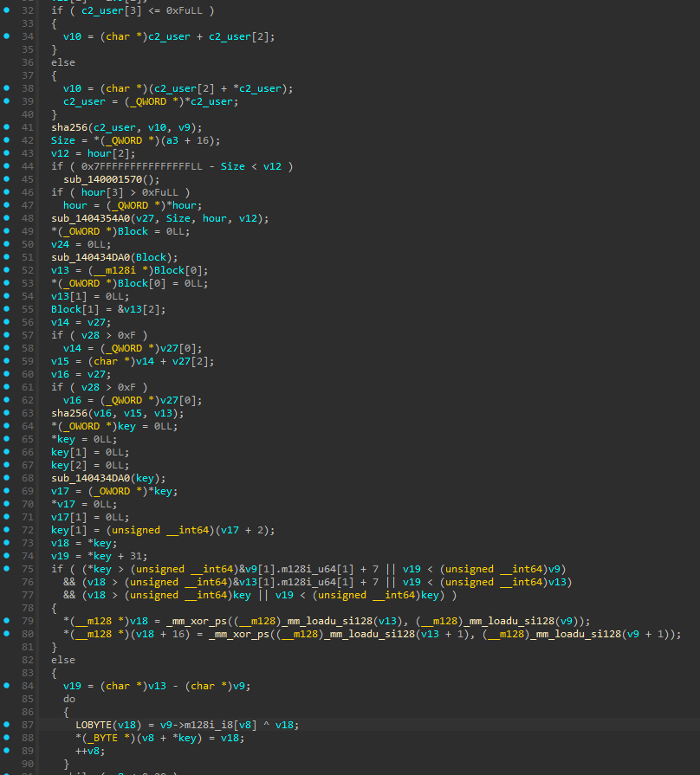Open sha256 function call on line 41
Image resolution: width=700 pixels, height=775 pixels.
pos(67,127)
